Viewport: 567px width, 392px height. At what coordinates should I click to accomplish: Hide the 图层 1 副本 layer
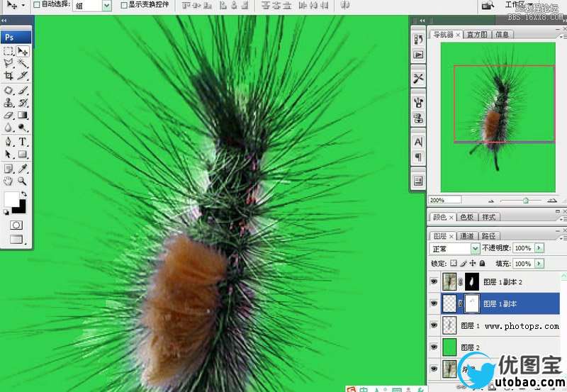click(434, 303)
